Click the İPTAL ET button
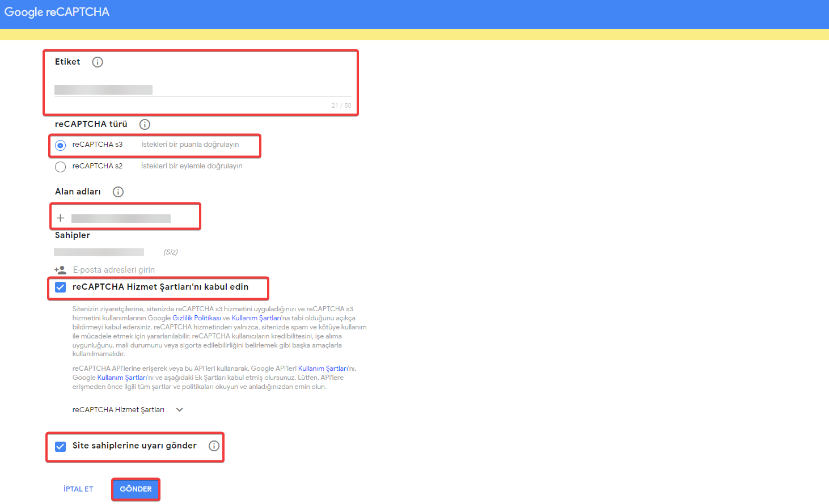829x504 pixels. (78, 489)
